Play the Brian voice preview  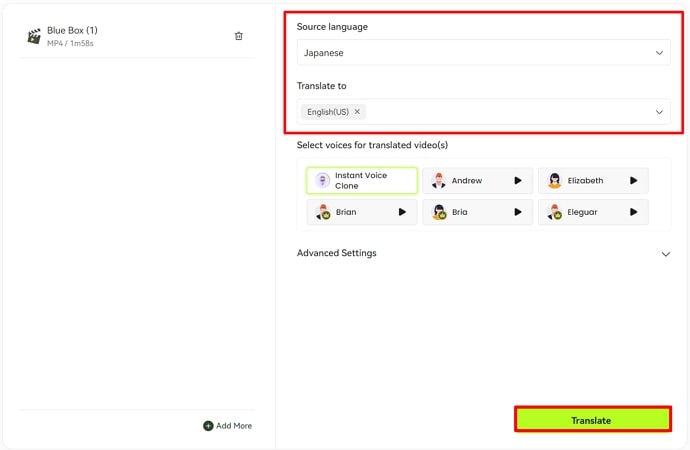click(402, 212)
